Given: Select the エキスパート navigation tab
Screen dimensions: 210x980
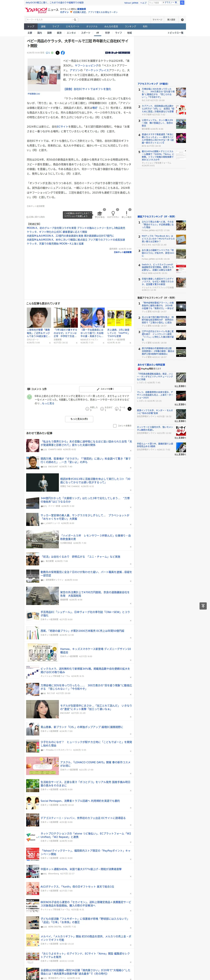Looking at the screenshot, I should pos(72,27).
